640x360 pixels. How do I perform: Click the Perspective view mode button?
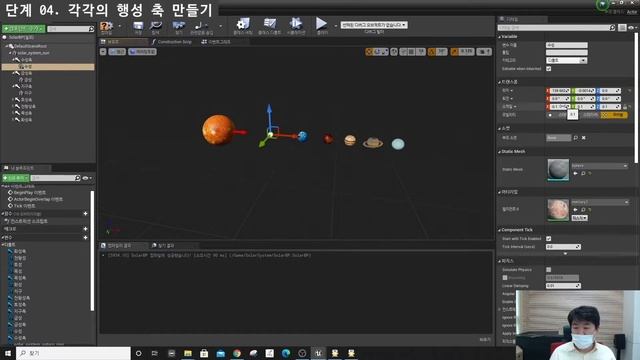117,52
